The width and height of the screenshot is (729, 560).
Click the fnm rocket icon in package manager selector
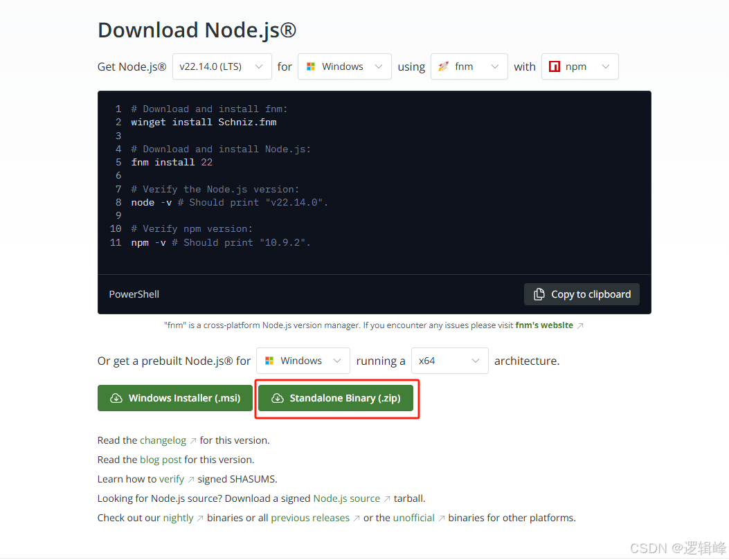point(443,66)
